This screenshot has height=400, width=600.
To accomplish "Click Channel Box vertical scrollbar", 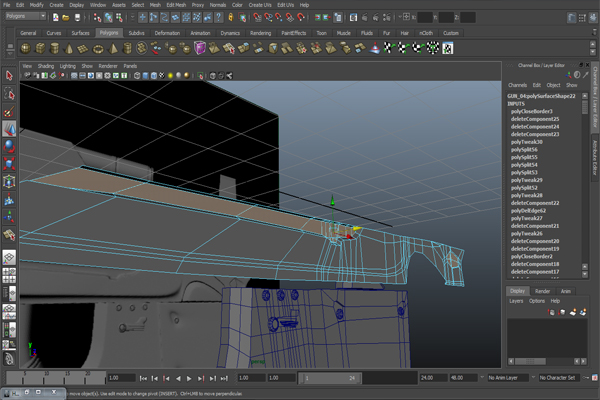I will coord(585,185).
